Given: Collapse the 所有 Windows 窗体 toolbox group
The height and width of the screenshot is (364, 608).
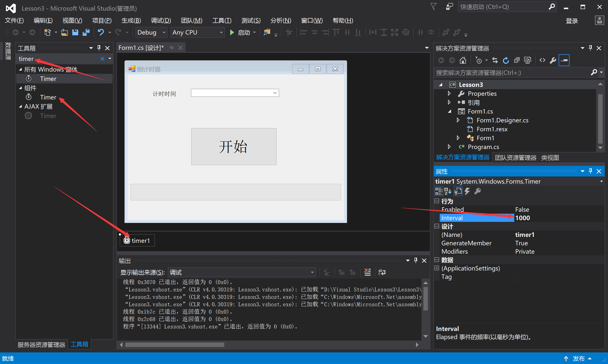Looking at the screenshot, I should click(20, 70).
